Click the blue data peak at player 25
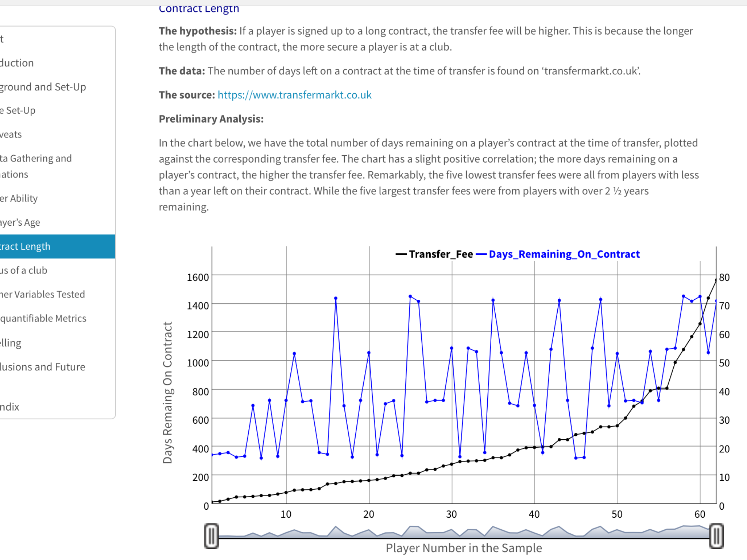747x560 pixels. tap(410, 296)
